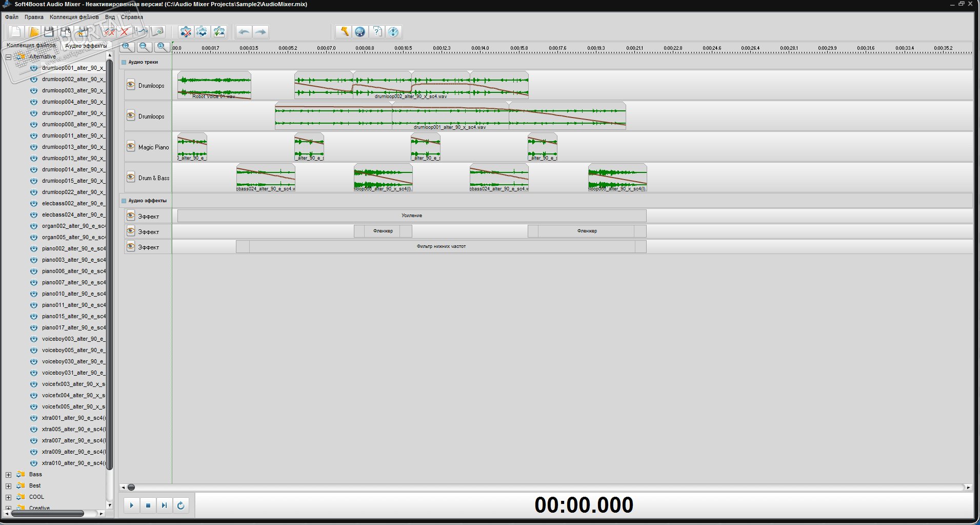Click the audio file icon beside xtra010_alter_90_e
This screenshot has height=525, width=980.
[x=34, y=463]
